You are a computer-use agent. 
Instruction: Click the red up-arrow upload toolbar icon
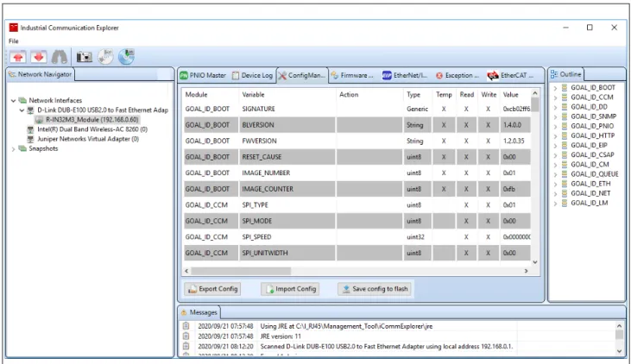(x=18, y=57)
